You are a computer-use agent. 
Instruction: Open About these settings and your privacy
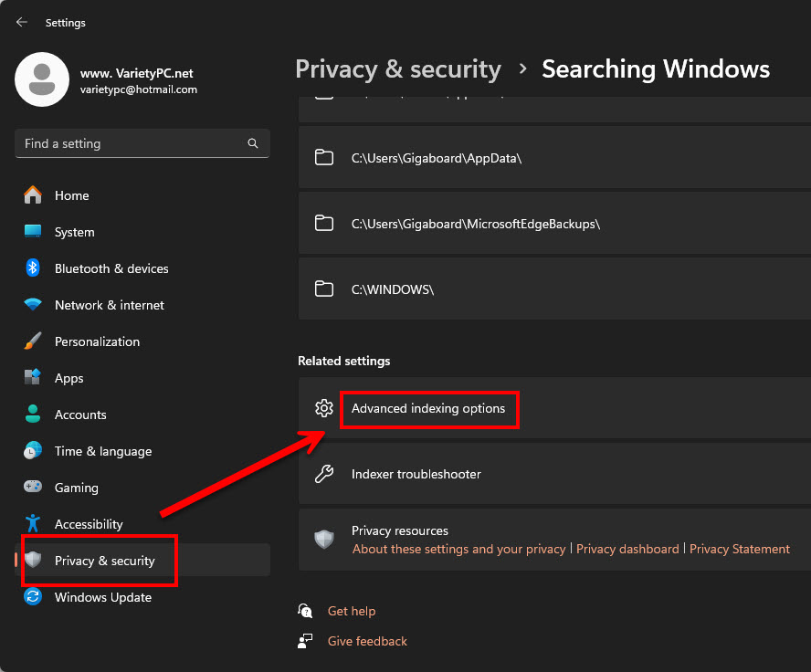click(x=458, y=549)
